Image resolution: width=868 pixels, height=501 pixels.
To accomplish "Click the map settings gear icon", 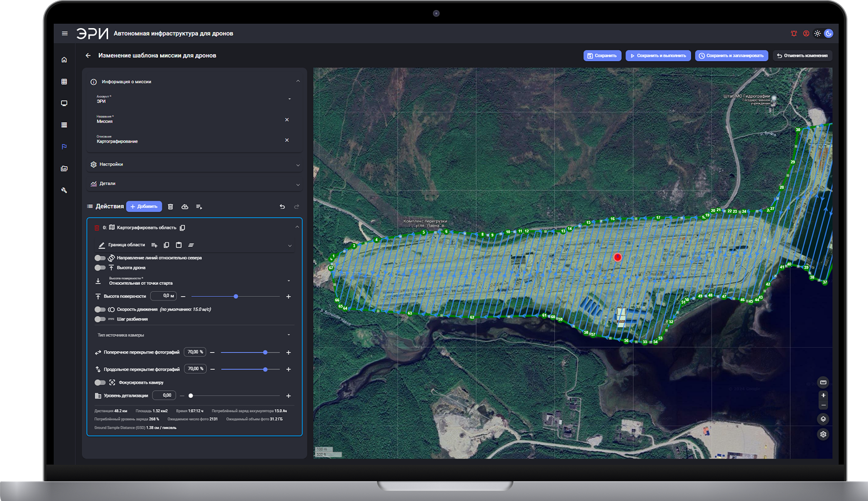I will click(823, 434).
